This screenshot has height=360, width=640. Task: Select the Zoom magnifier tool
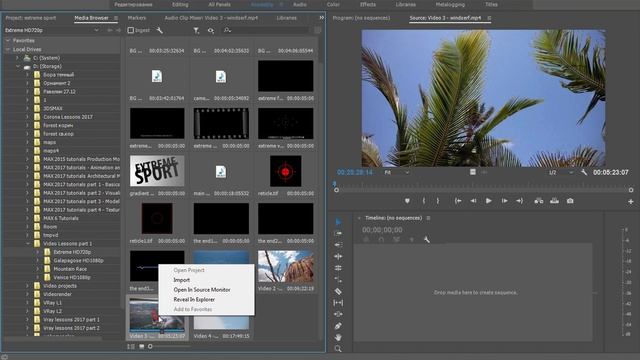338,349
